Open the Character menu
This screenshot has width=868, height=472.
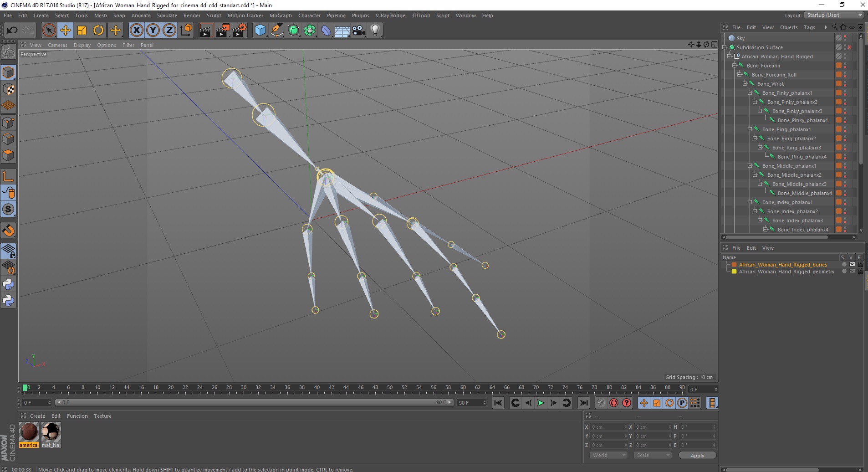coord(309,15)
